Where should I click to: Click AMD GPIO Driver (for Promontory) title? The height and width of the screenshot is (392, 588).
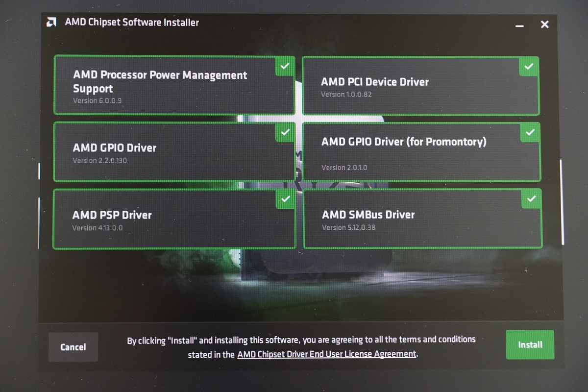(404, 142)
